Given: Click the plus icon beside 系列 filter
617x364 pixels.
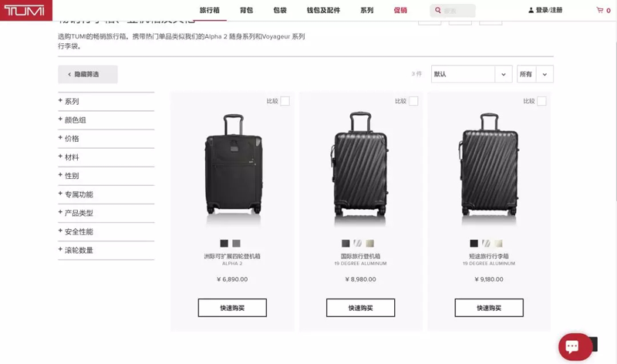Looking at the screenshot, I should [60, 101].
